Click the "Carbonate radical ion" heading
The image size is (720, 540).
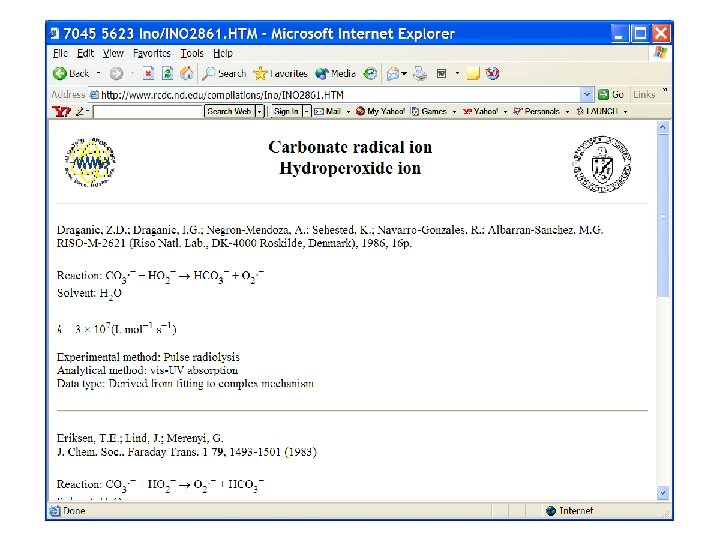pyautogui.click(x=350, y=147)
